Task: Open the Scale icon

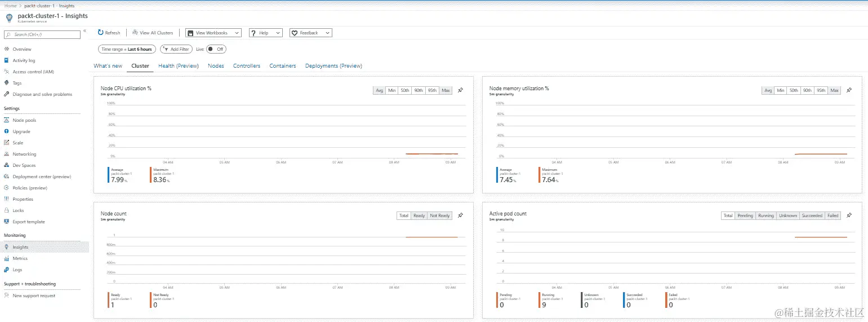Action: pyautogui.click(x=6, y=143)
